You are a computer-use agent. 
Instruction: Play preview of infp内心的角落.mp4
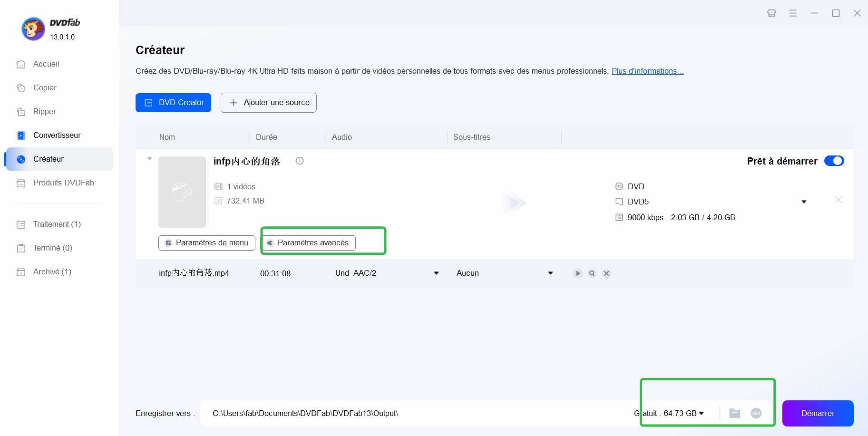[578, 273]
